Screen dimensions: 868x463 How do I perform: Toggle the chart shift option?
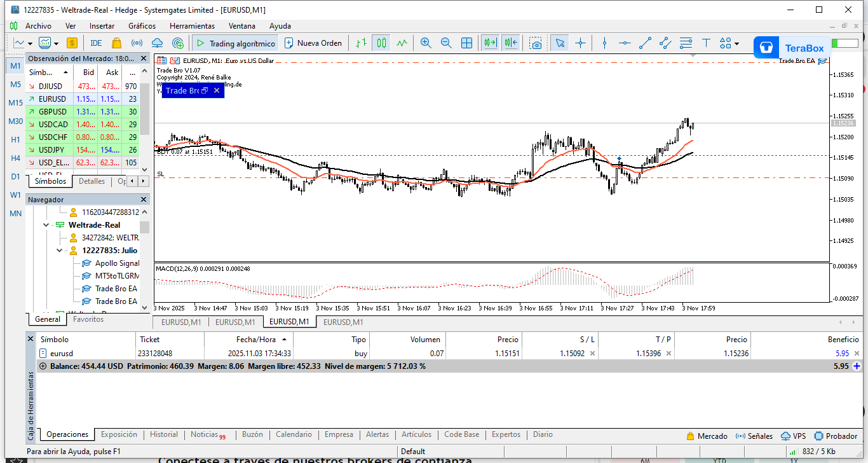[x=511, y=43]
